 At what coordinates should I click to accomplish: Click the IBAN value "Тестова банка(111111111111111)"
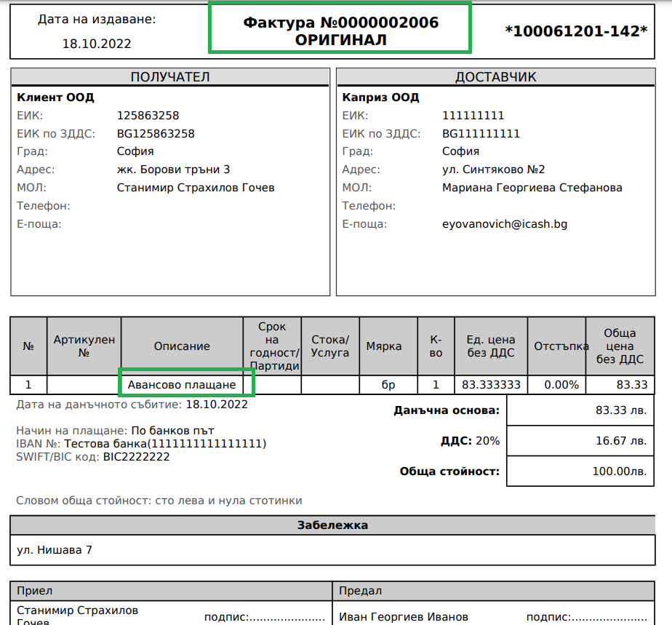[x=165, y=444]
